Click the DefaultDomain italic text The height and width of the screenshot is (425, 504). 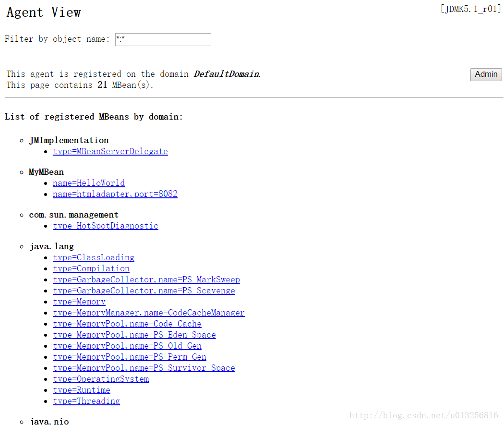[227, 74]
